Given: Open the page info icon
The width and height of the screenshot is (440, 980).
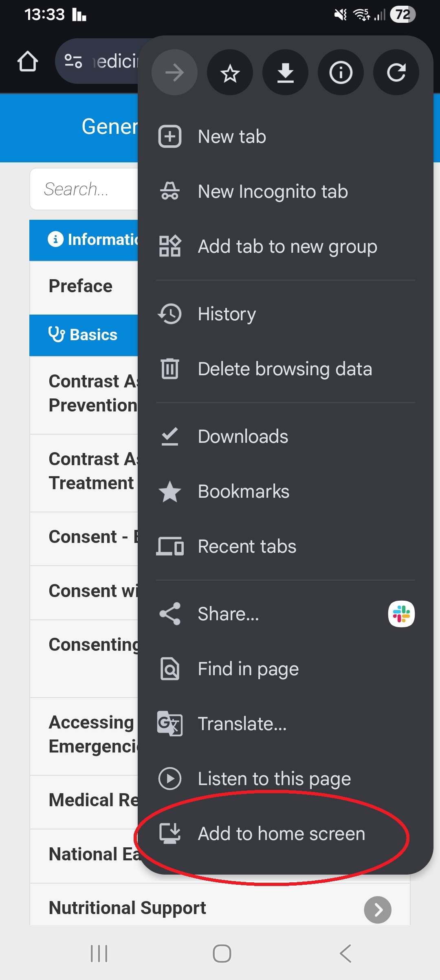Looking at the screenshot, I should [x=341, y=73].
